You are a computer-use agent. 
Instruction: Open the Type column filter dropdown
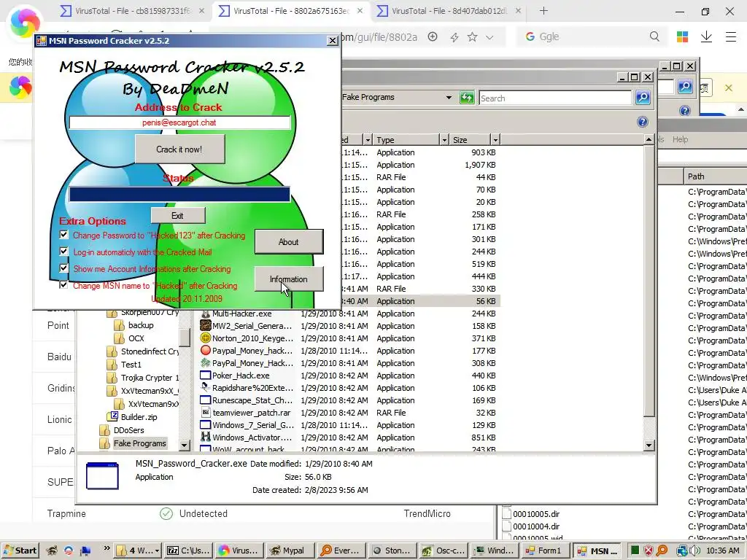[444, 139]
